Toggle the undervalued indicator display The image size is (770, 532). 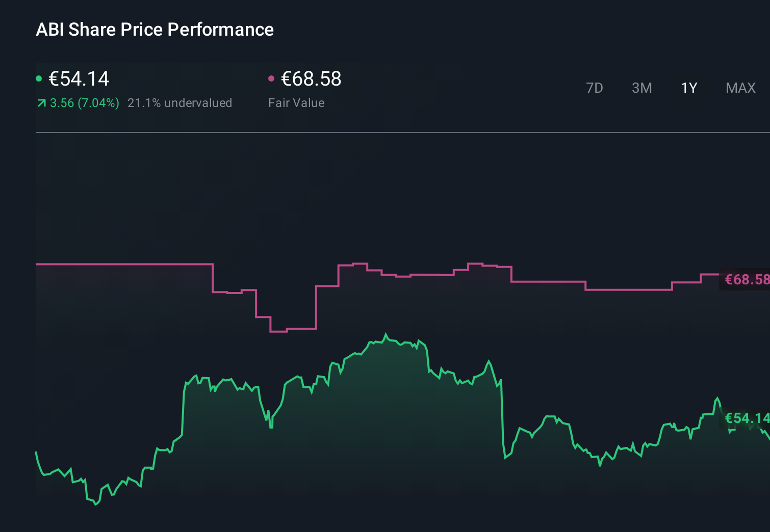coord(181,103)
